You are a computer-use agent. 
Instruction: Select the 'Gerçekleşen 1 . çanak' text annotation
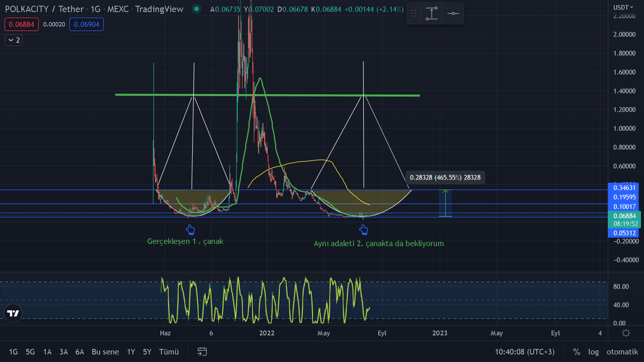point(185,241)
